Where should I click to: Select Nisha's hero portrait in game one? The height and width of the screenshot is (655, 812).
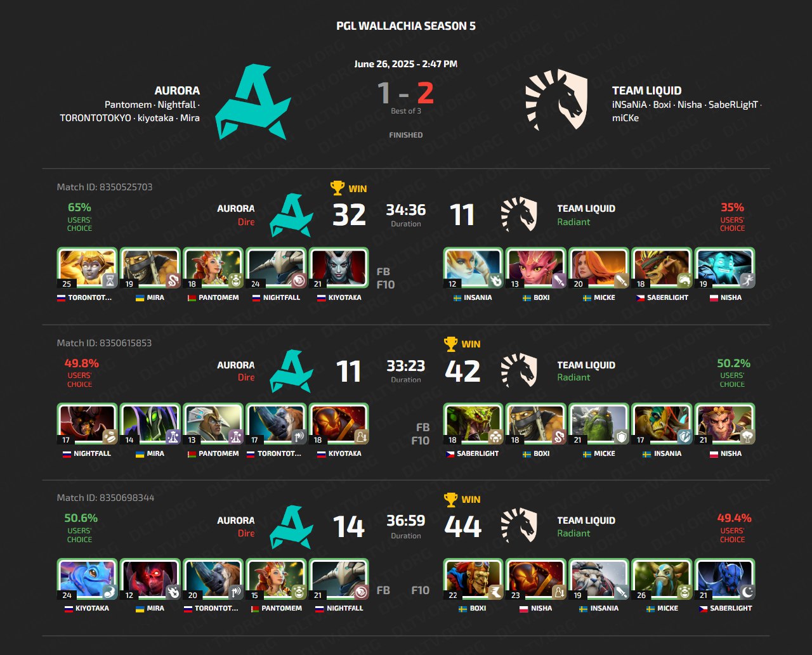[x=725, y=269]
